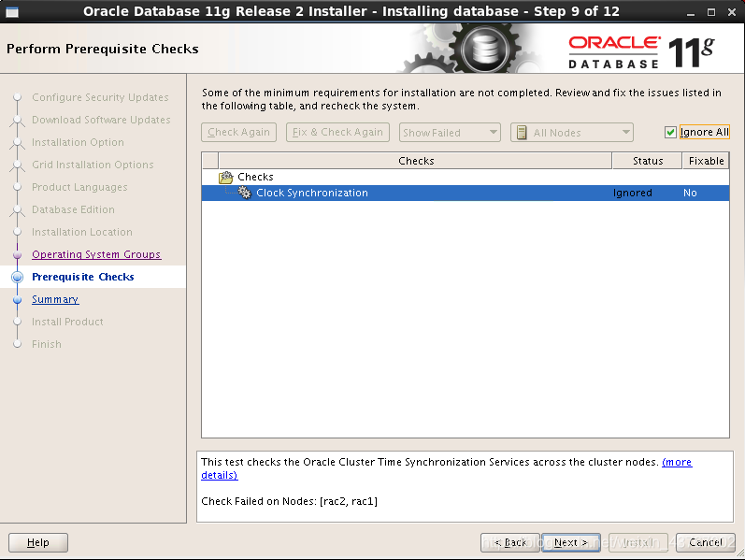Close the installer window
This screenshot has height=560, width=745.
(x=732, y=12)
